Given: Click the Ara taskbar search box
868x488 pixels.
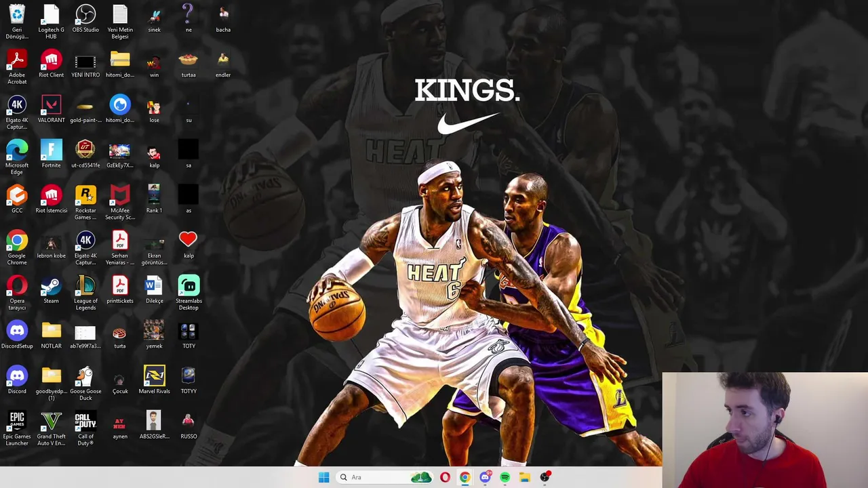Looking at the screenshot, I should click(385, 477).
